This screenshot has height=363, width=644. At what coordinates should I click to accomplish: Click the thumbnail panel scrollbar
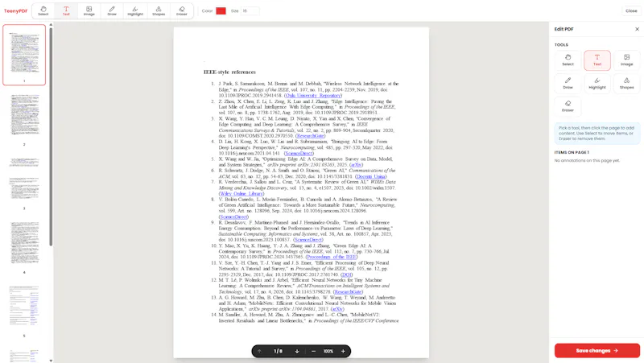coord(51,135)
